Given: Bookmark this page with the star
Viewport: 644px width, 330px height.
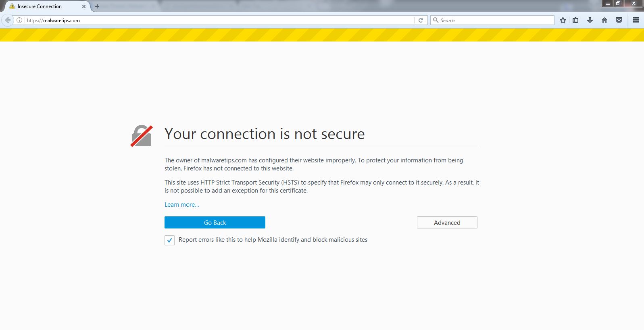Looking at the screenshot, I should [563, 20].
